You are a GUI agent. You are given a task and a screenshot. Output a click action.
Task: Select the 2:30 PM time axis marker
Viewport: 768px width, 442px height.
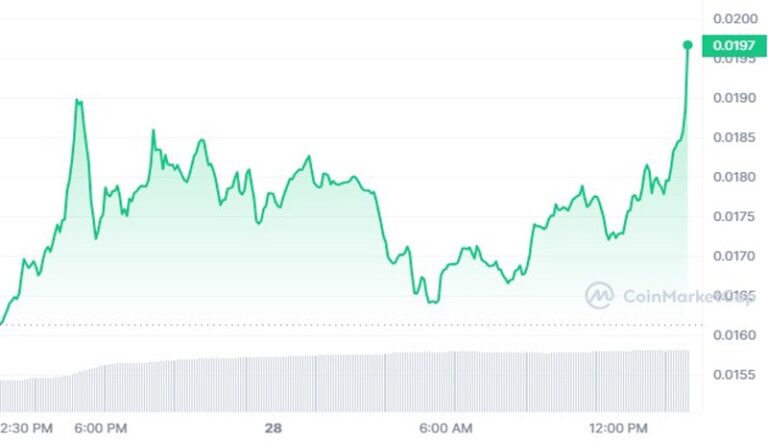pyautogui.click(x=26, y=428)
